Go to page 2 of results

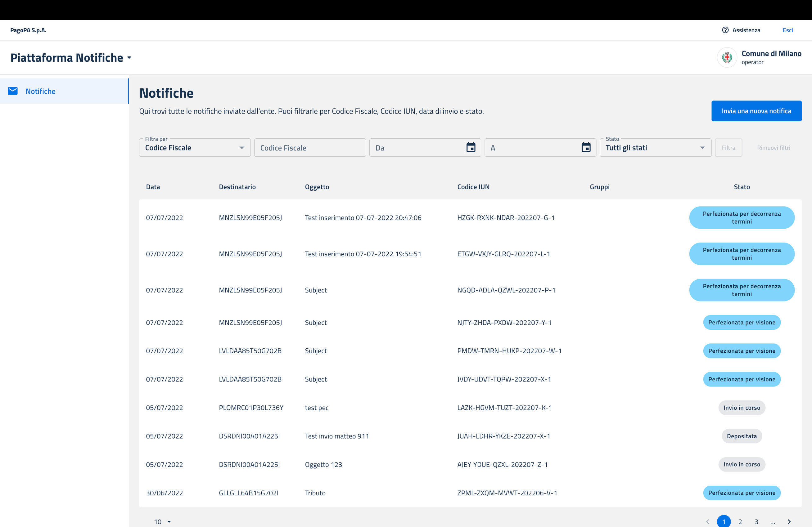[x=740, y=521]
